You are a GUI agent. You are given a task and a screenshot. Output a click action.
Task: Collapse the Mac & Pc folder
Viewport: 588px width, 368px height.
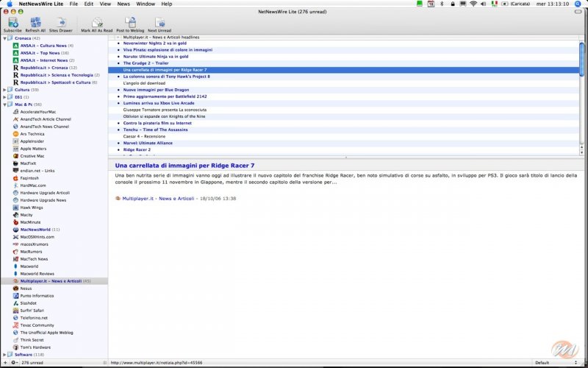pos(4,105)
